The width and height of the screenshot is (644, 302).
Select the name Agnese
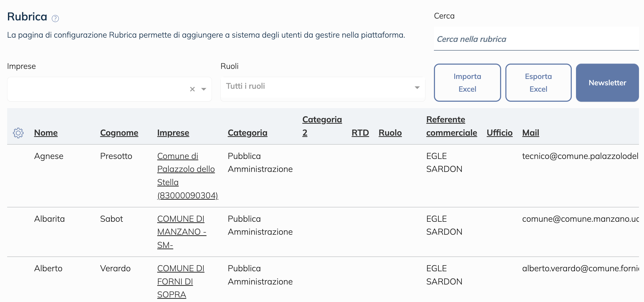click(x=49, y=156)
